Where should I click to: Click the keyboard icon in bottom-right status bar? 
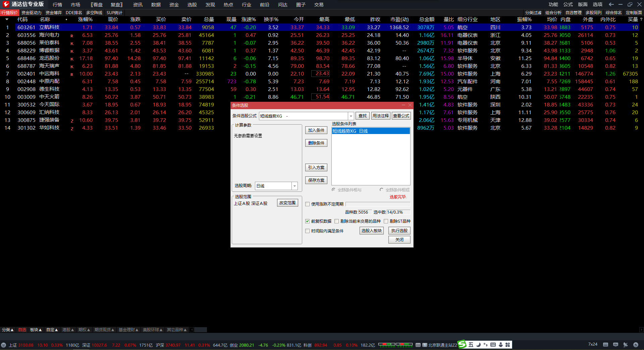click(605, 345)
